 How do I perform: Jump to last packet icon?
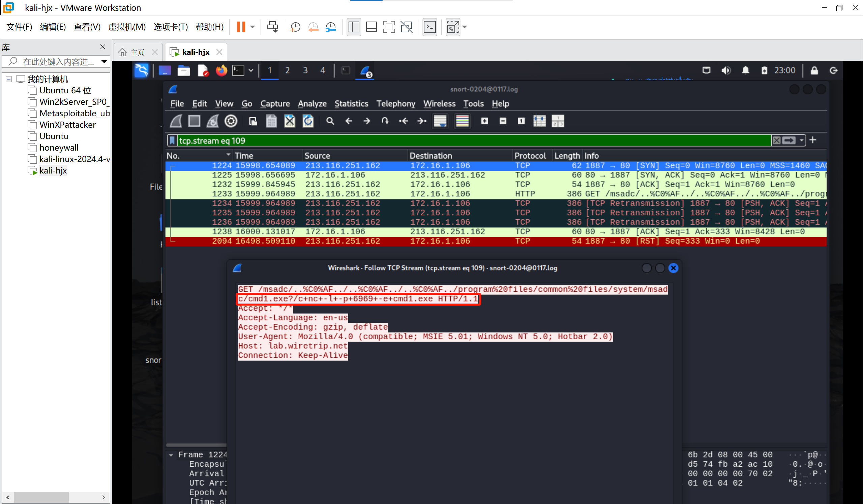(x=422, y=121)
